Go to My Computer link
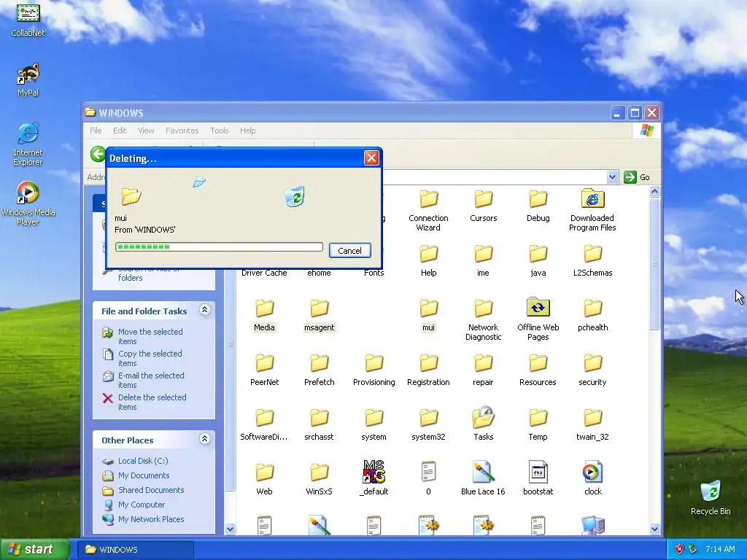 (141, 505)
